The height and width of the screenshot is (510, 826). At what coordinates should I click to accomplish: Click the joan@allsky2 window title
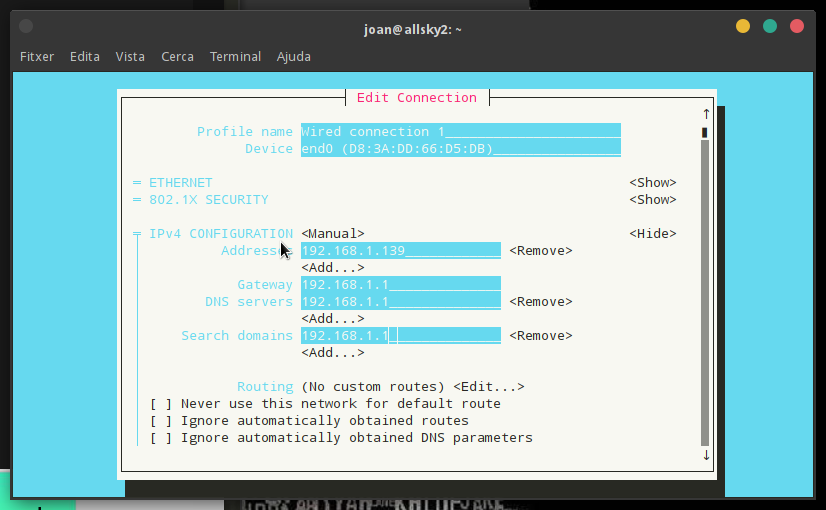click(412, 30)
